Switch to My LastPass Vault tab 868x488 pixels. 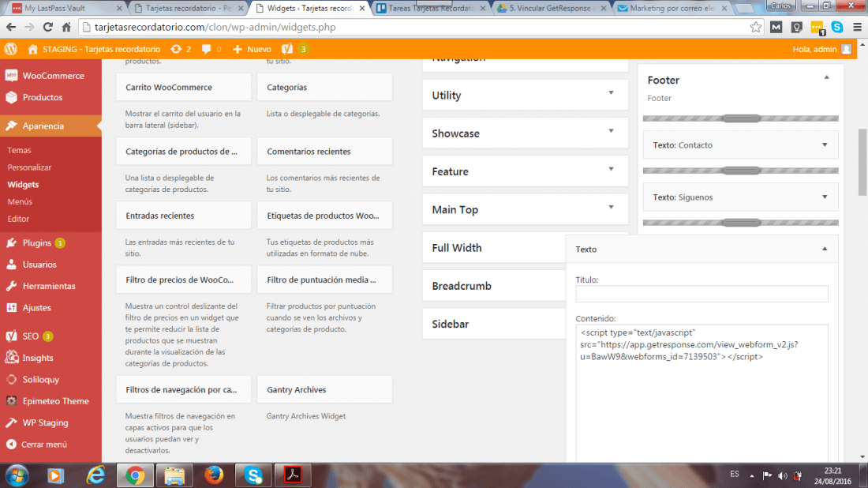[x=65, y=9]
